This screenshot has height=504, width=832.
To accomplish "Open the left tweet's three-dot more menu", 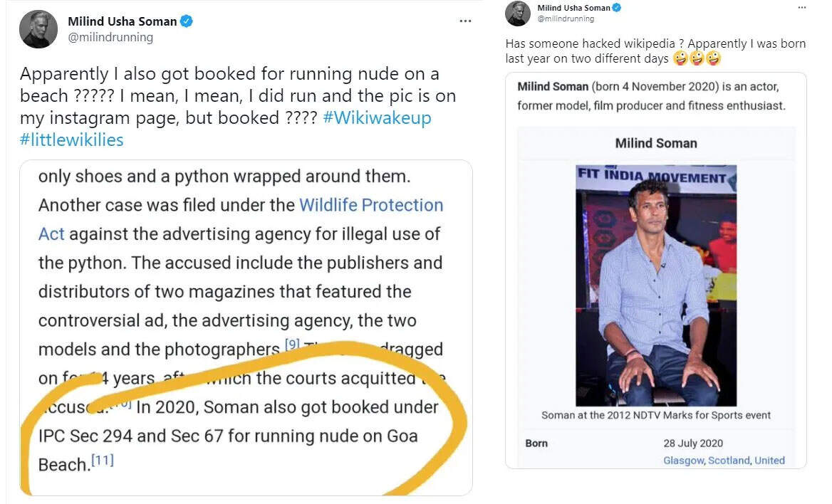I will tap(465, 21).
